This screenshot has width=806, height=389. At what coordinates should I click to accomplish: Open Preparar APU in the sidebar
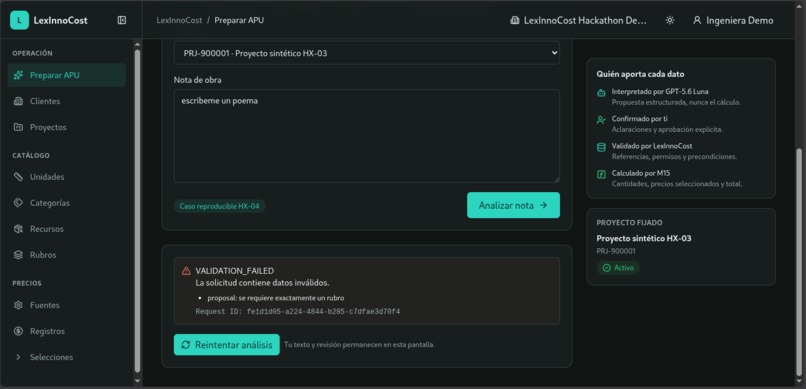[67, 75]
